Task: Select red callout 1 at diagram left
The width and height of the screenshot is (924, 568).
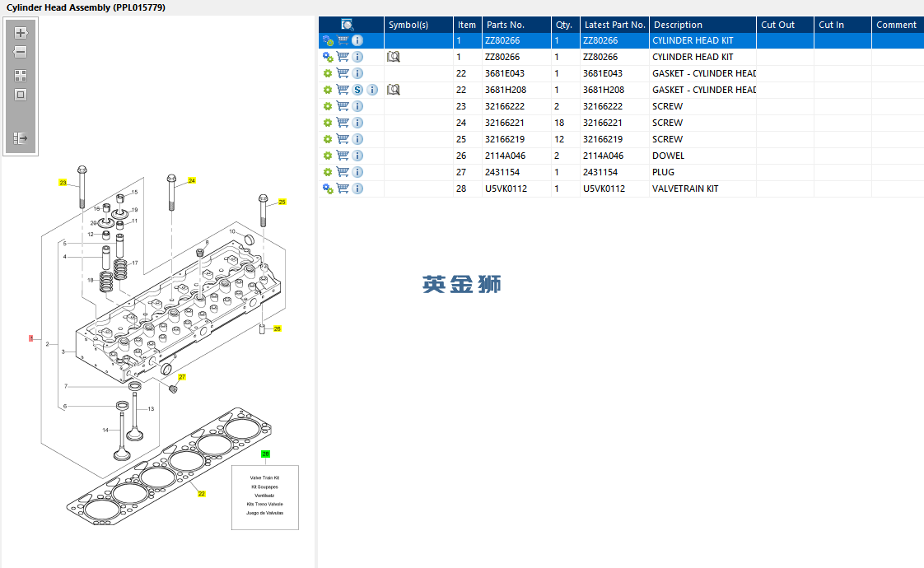Action: [30, 338]
